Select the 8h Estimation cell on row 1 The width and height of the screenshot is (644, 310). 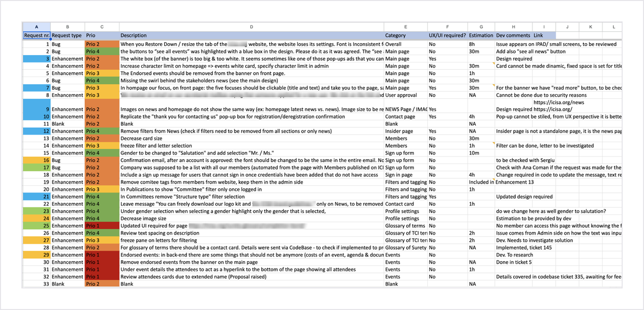[x=481, y=44]
